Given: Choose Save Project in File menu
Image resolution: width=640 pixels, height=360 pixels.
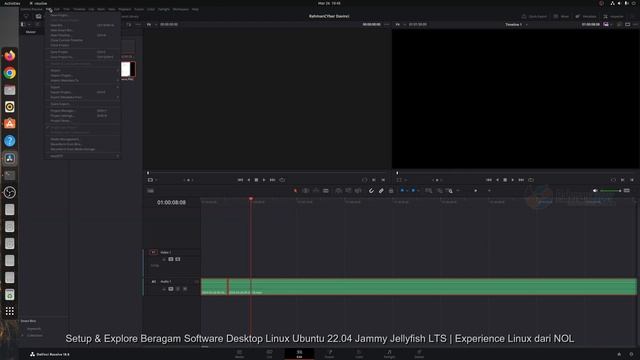Looking at the screenshot, I should point(82,52).
